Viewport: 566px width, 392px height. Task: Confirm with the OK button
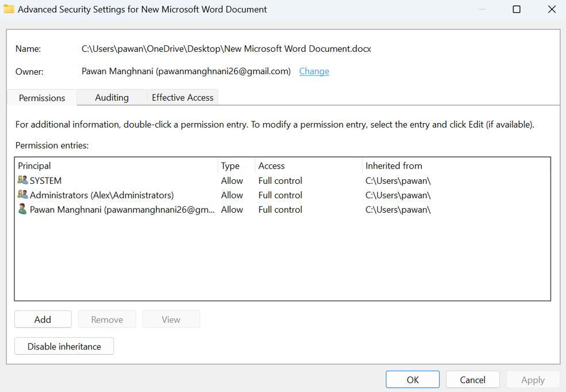(x=413, y=380)
